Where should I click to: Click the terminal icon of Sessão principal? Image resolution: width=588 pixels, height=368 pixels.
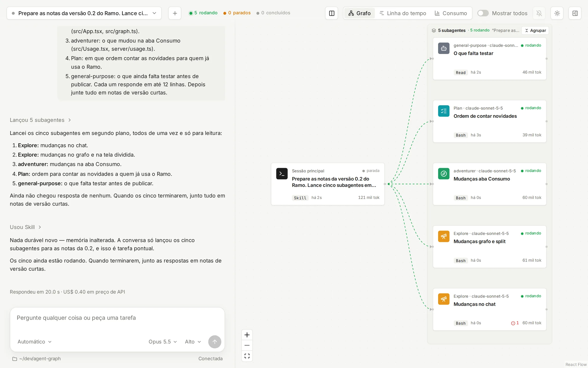pos(282,174)
